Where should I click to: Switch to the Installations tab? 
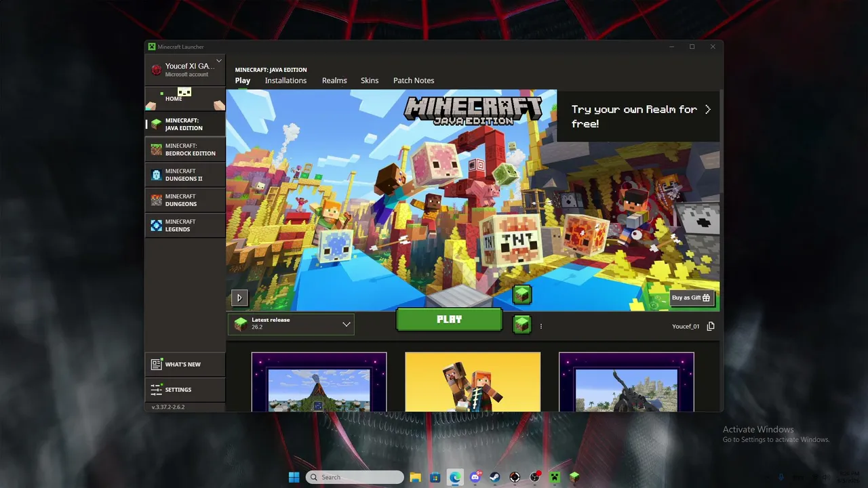(x=285, y=81)
